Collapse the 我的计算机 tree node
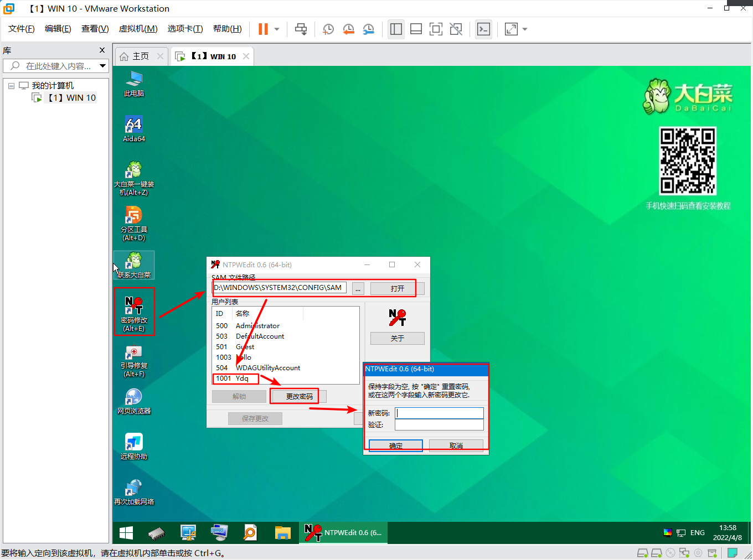The image size is (753, 560). coord(11,86)
